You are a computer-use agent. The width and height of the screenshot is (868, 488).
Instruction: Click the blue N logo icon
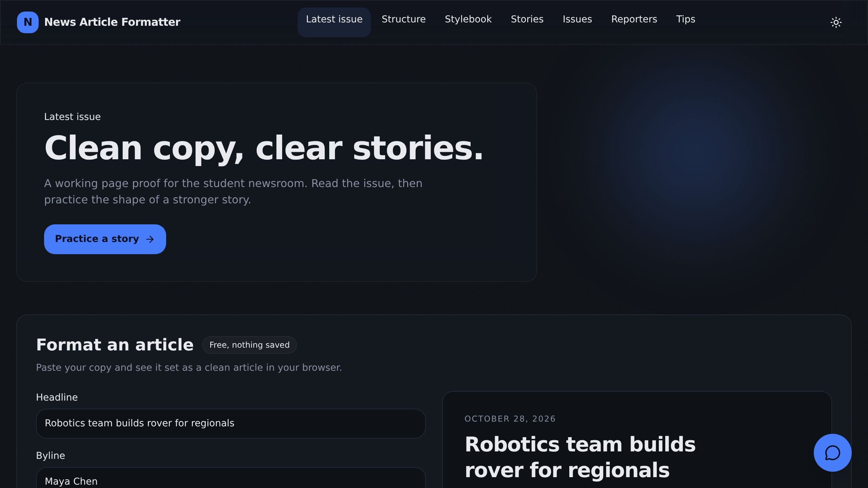coord(27,22)
